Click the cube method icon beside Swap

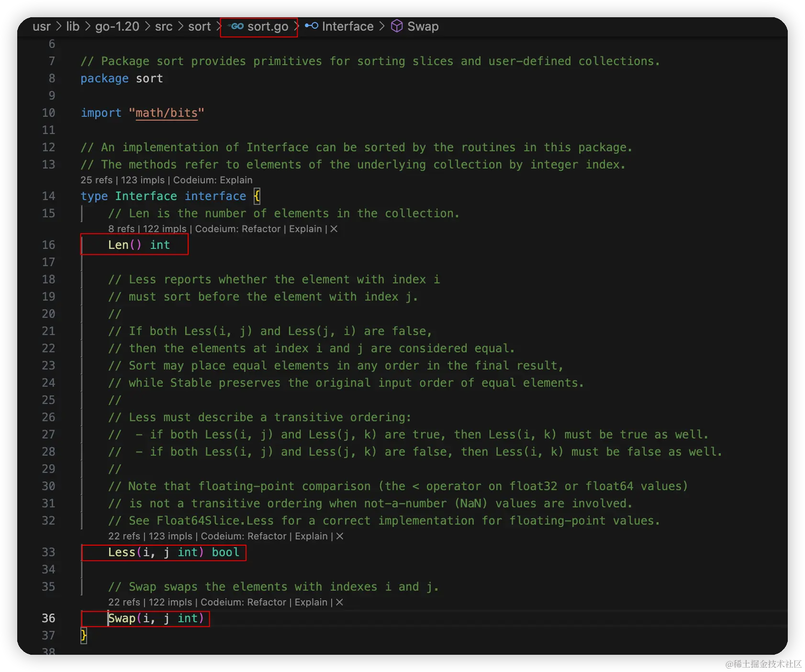(397, 26)
